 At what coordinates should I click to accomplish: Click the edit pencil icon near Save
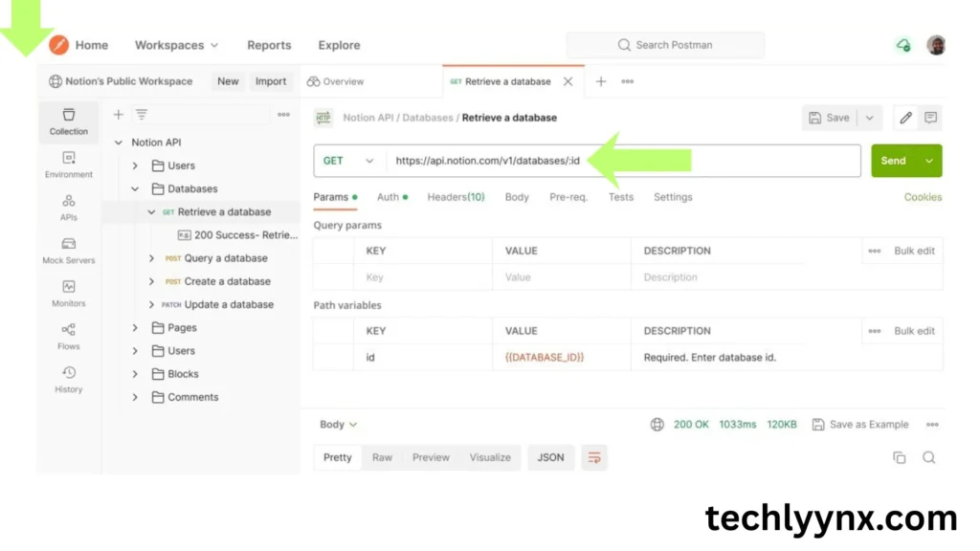pos(905,118)
